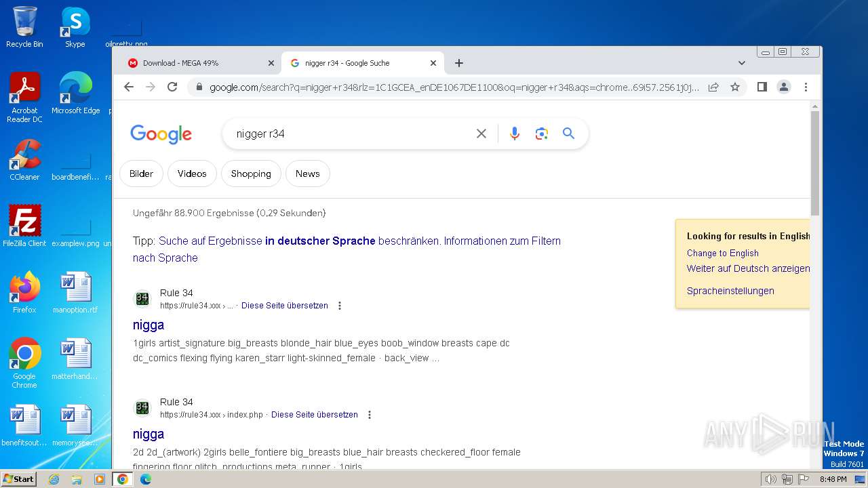Translate the index.php result page
Screen dimensions: 868x488
coord(315,415)
